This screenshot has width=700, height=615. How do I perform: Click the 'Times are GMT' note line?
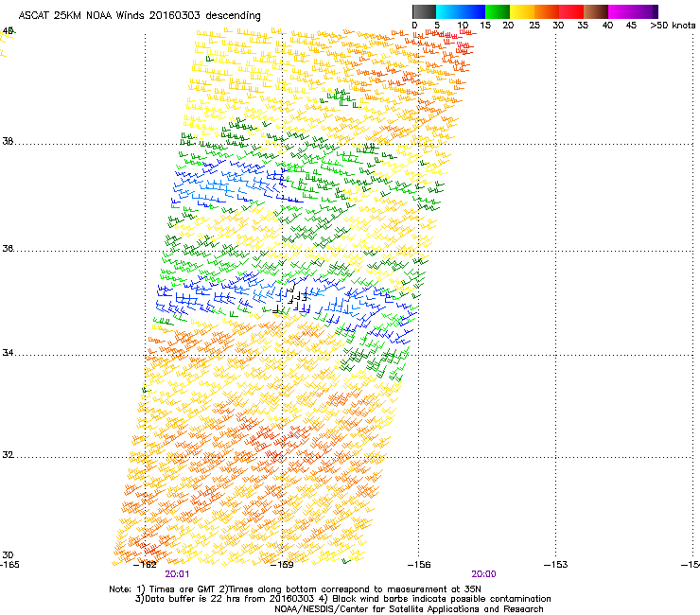pyautogui.click(x=295, y=589)
